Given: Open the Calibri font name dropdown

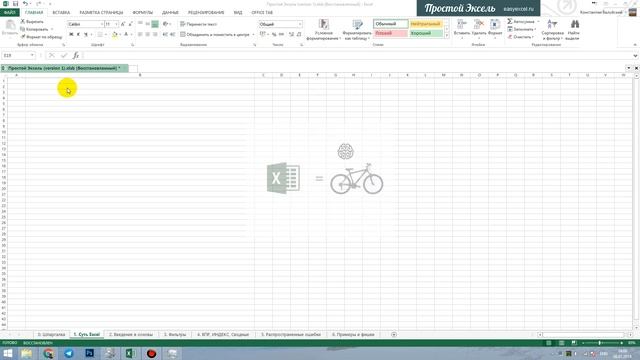Looking at the screenshot, I should pyautogui.click(x=102, y=24).
